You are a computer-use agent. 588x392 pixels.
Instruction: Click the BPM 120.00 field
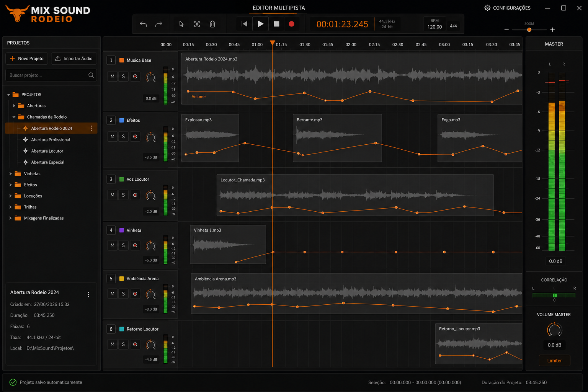coord(434,24)
